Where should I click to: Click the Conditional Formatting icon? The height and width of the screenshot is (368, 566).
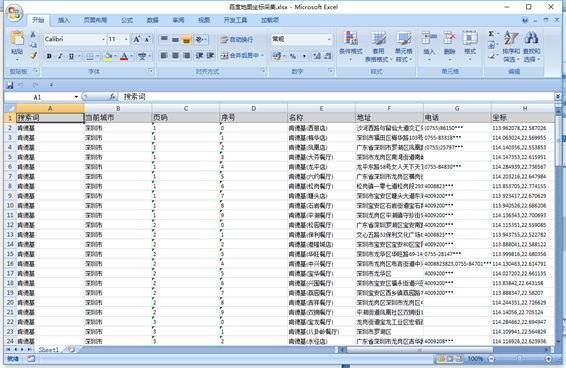pos(351,39)
